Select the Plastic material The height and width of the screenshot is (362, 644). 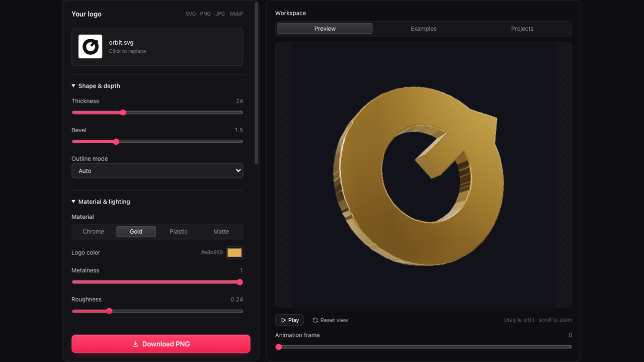click(x=179, y=232)
